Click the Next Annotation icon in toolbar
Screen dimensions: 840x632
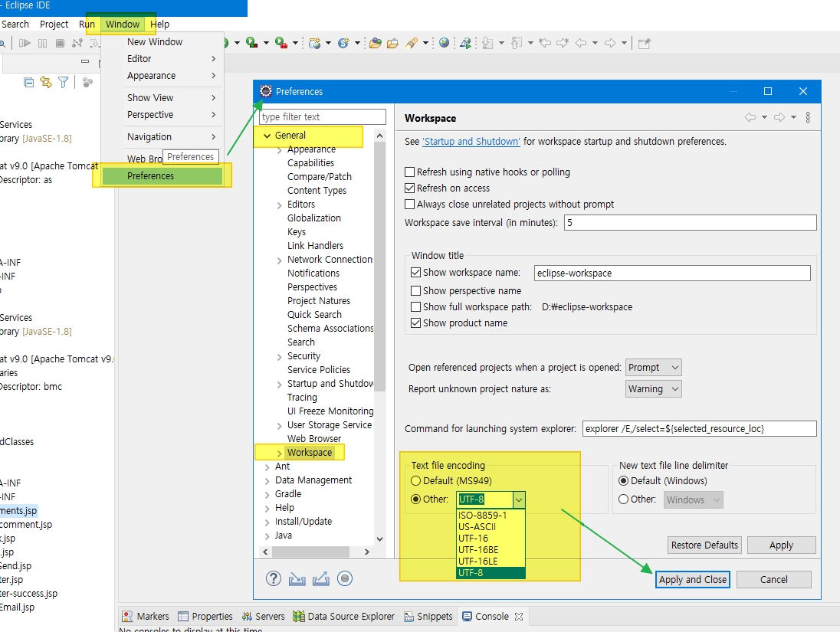tap(487, 43)
